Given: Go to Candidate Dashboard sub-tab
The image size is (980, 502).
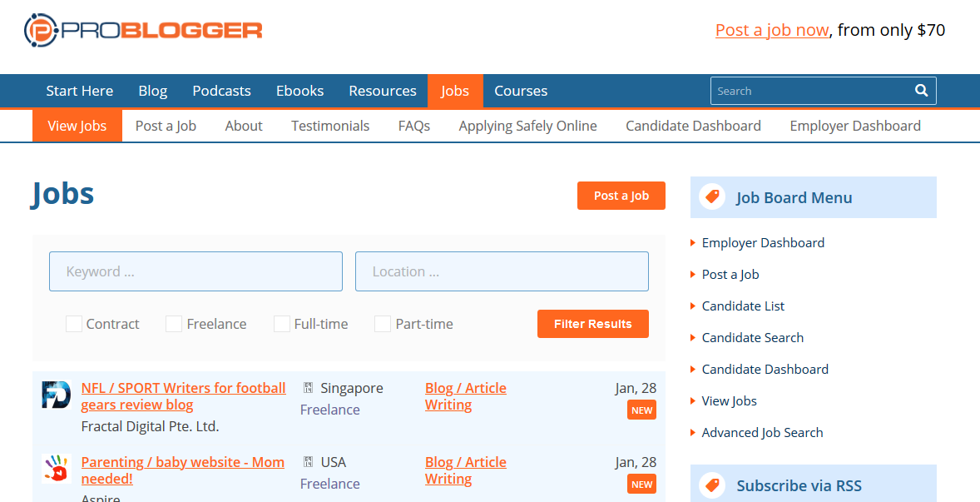Looking at the screenshot, I should (x=693, y=126).
